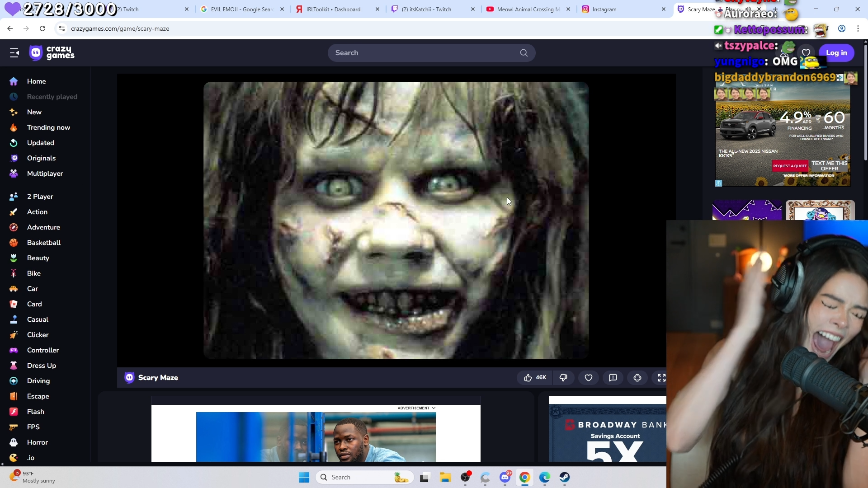Select the Beauty category icon
Screen dimensions: 868x488
(x=14, y=258)
